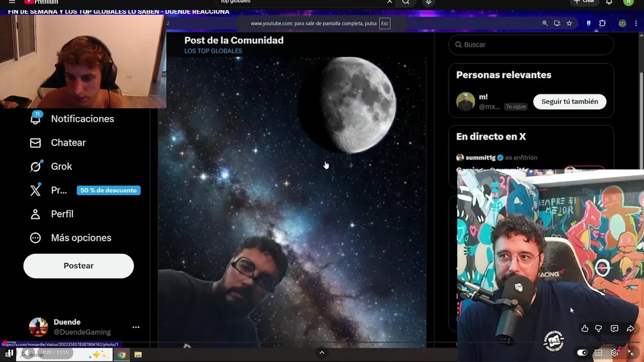The height and width of the screenshot is (362, 644).
Task: Turn on subtitles captions button
Action: [x=598, y=352]
